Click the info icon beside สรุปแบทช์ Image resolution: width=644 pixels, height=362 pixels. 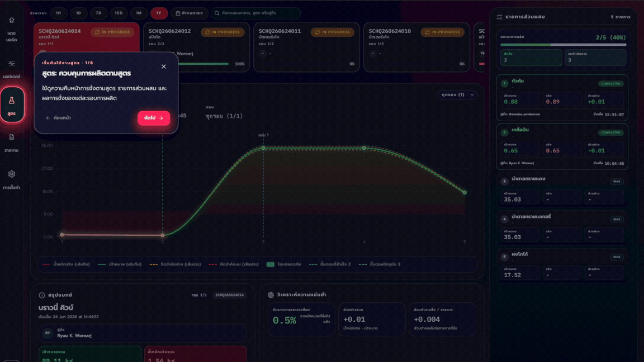[x=41, y=295]
